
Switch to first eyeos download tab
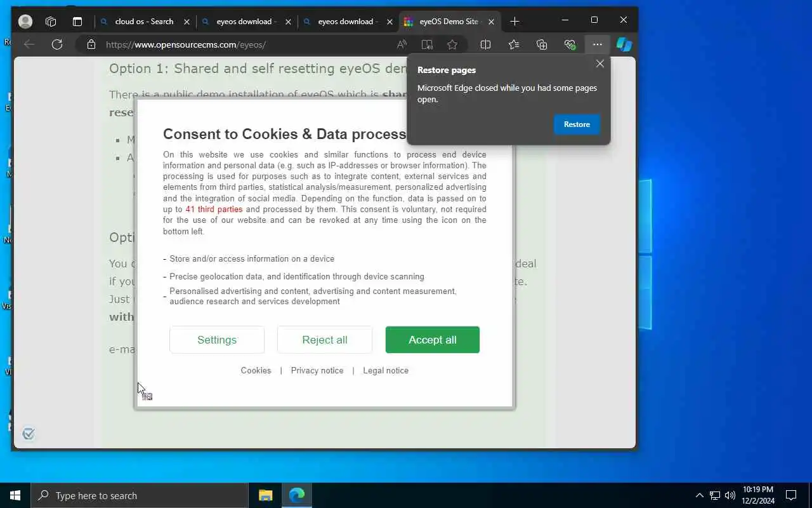pyautogui.click(x=246, y=22)
